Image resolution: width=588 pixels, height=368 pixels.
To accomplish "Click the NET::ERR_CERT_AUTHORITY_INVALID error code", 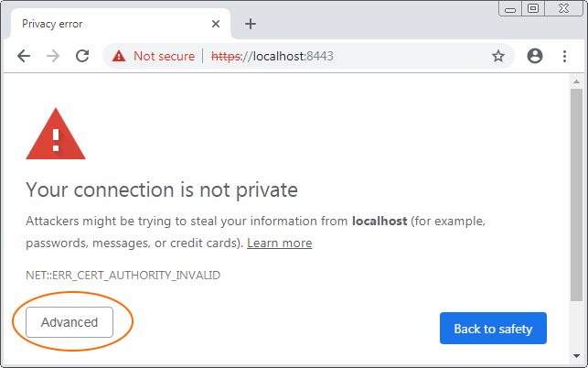I will point(123,276).
